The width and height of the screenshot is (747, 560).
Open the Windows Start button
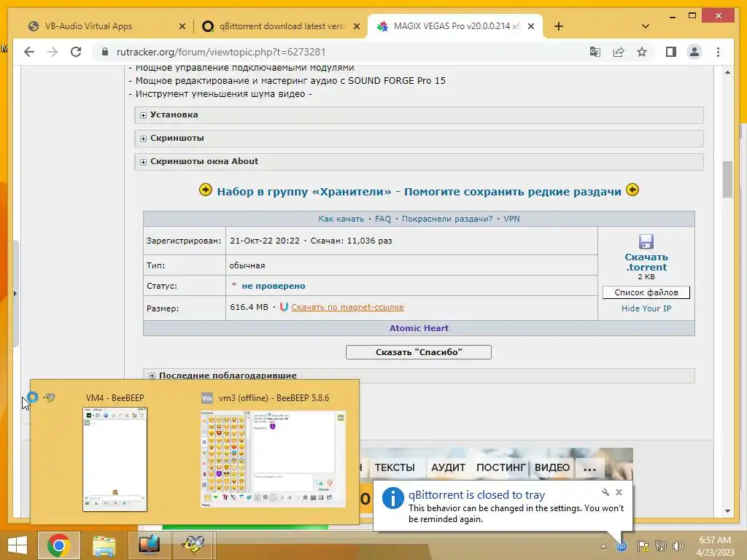pyautogui.click(x=18, y=545)
